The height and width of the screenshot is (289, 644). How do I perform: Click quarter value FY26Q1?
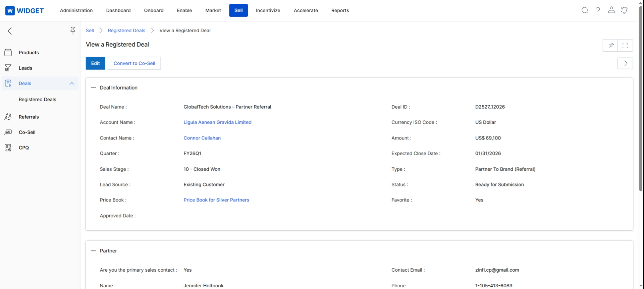coord(193,154)
